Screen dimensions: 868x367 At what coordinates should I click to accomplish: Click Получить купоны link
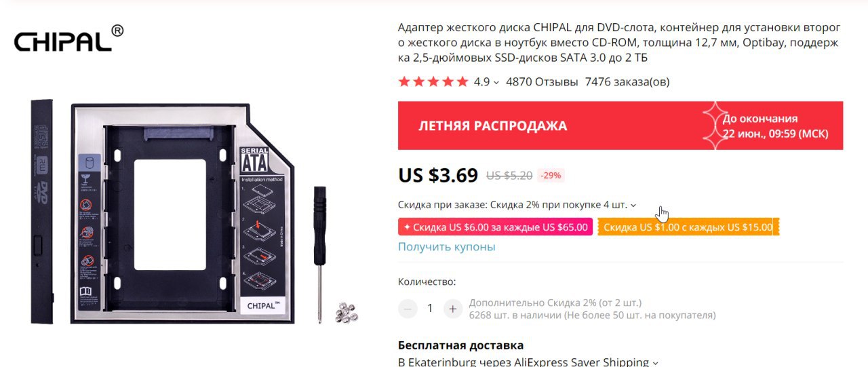[447, 246]
